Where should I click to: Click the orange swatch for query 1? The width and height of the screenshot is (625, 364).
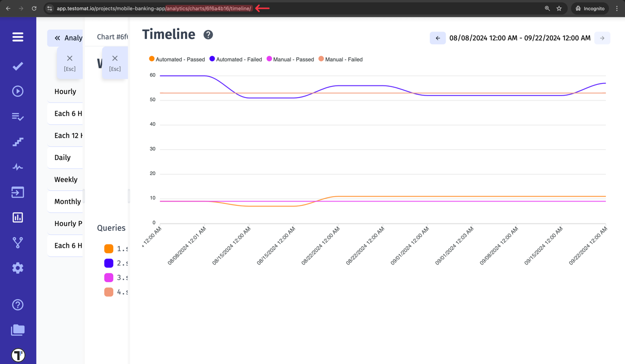tap(108, 248)
